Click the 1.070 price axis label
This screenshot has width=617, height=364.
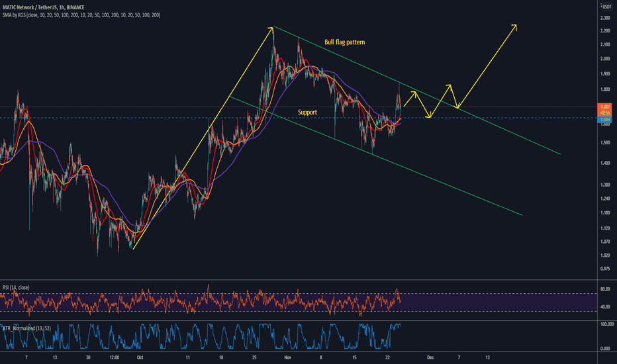(x=605, y=242)
